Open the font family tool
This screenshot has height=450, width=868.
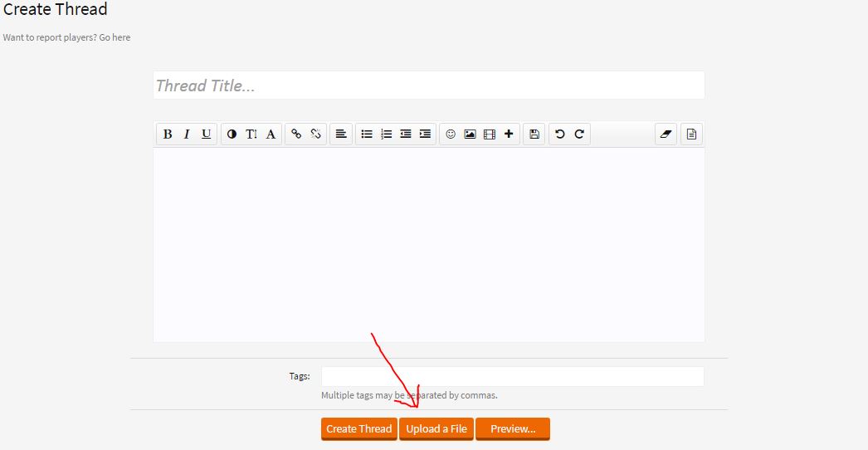pos(271,135)
